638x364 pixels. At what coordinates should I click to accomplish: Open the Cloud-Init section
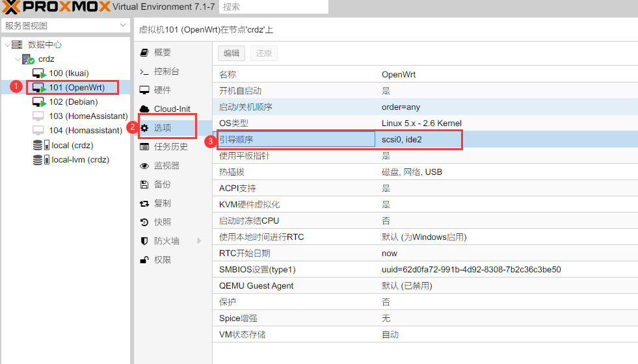tap(171, 109)
